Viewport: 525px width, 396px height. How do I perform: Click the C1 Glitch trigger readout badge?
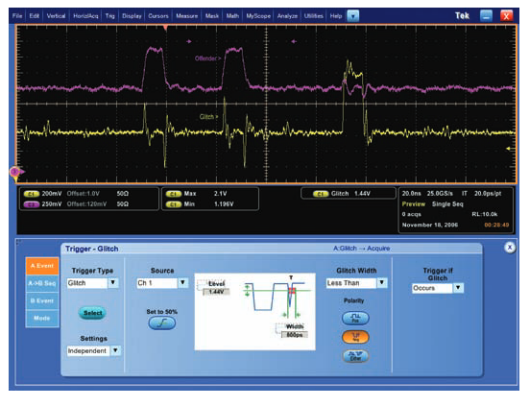tap(321, 194)
